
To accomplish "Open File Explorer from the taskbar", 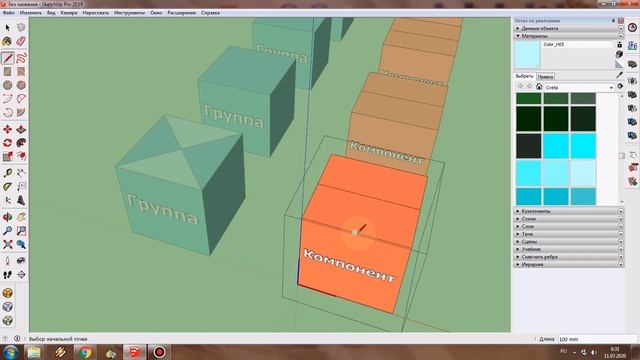I will [x=34, y=352].
